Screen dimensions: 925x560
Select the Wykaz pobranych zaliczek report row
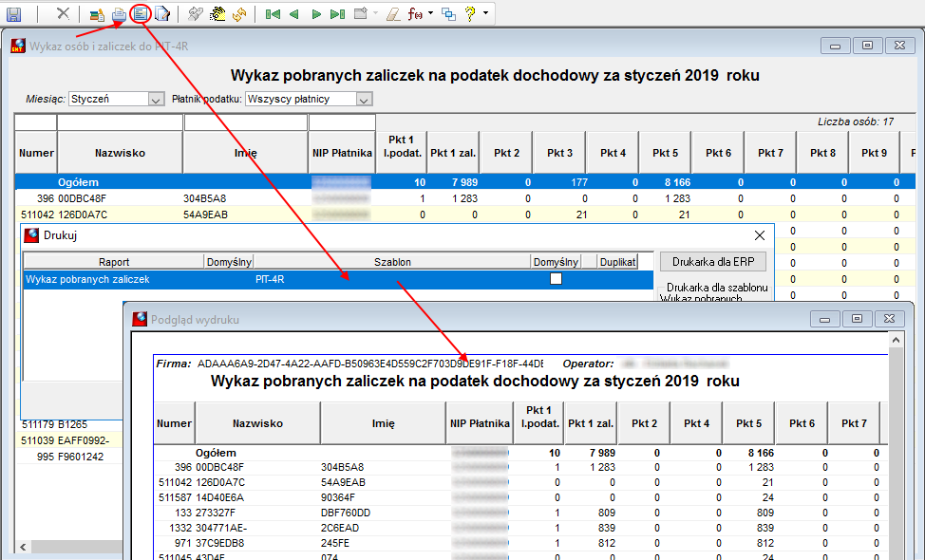(338, 279)
